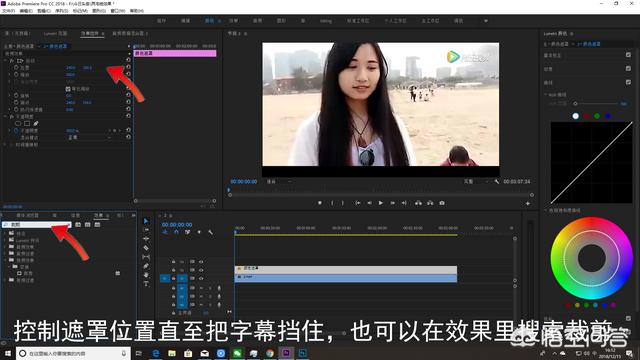Create a 4-point polygon mask under Opacity
Screen dimensions: 640x360
pyautogui.click(x=27, y=123)
